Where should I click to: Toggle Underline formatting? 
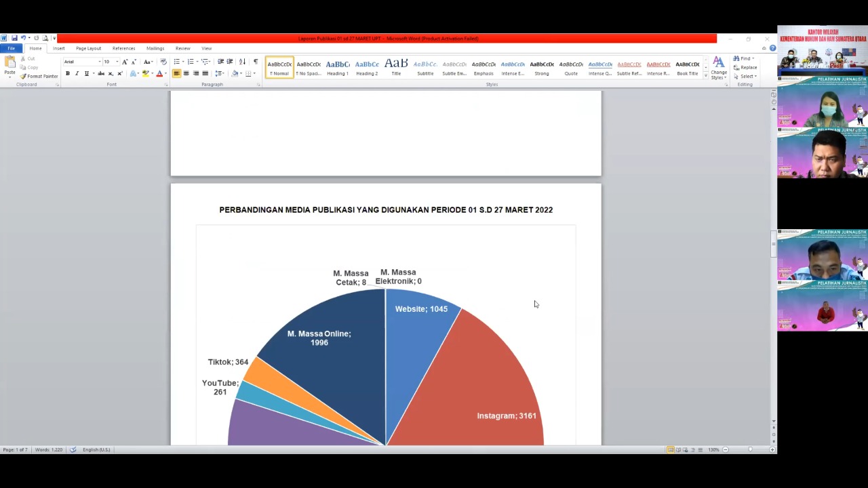click(86, 73)
